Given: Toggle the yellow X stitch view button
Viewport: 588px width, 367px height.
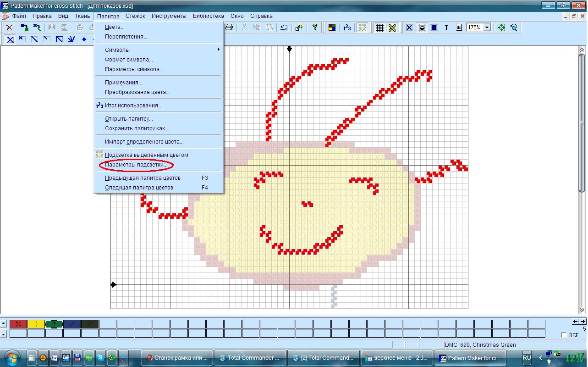Looking at the screenshot, I should 392,28.
